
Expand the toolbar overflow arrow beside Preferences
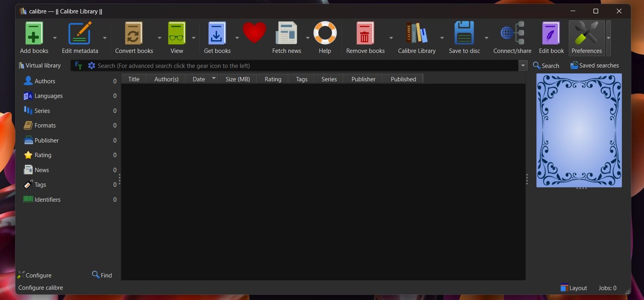[608, 38]
